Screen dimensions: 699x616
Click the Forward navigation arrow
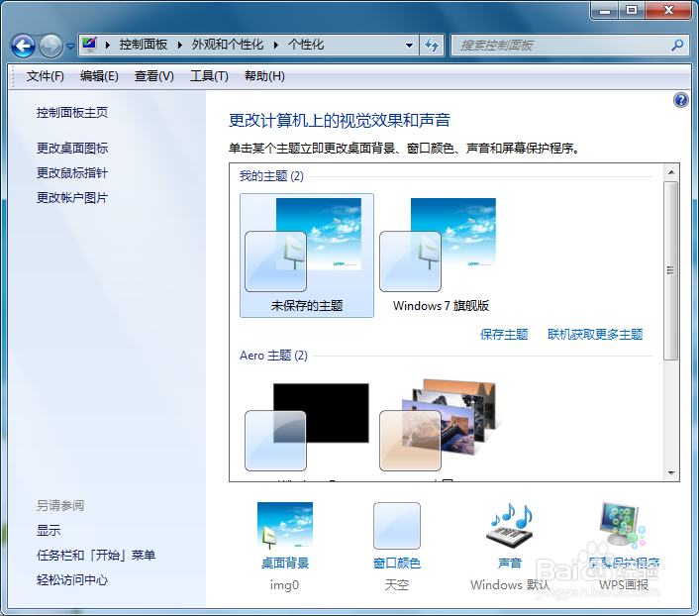click(x=50, y=46)
